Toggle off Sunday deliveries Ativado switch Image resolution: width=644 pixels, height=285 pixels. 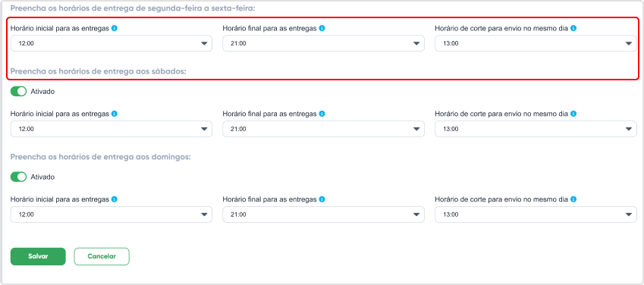tap(18, 177)
